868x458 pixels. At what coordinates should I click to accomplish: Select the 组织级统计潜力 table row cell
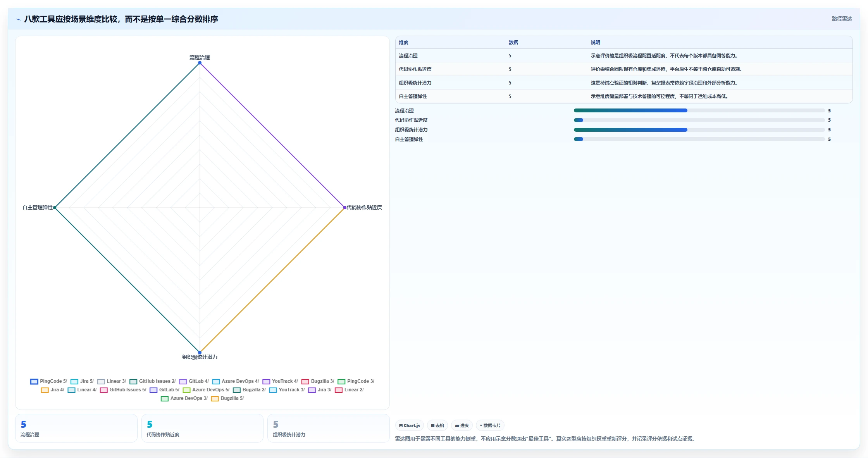[x=415, y=83]
